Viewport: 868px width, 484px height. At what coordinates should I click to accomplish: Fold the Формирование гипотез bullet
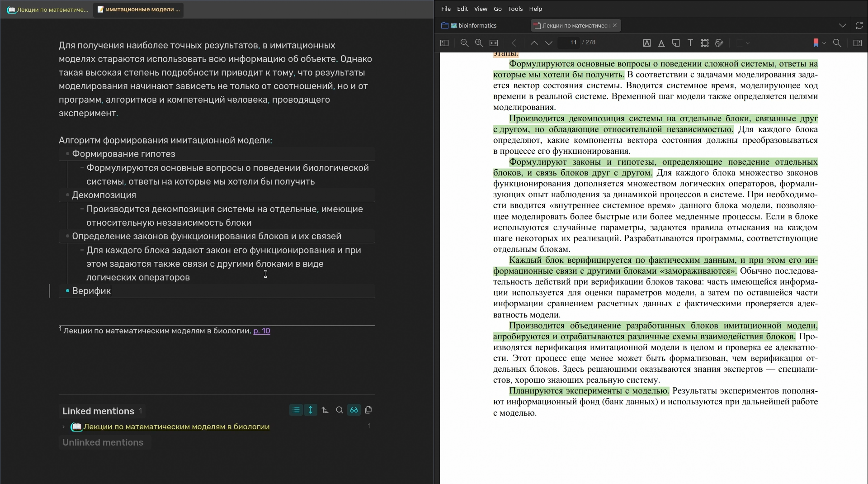pyautogui.click(x=67, y=154)
